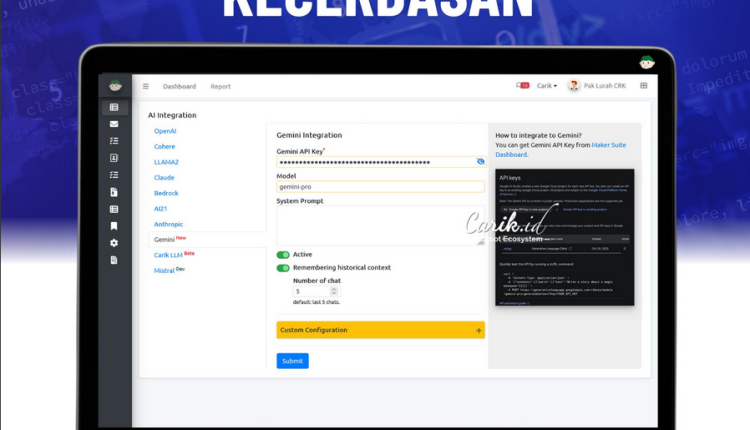The height and width of the screenshot is (430, 750).
Task: Click the Carik mascot logo in sidebar
Action: pos(114,86)
